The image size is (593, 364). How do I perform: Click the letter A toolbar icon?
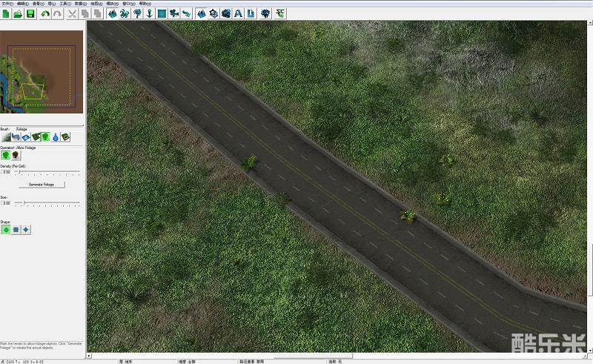point(239,13)
